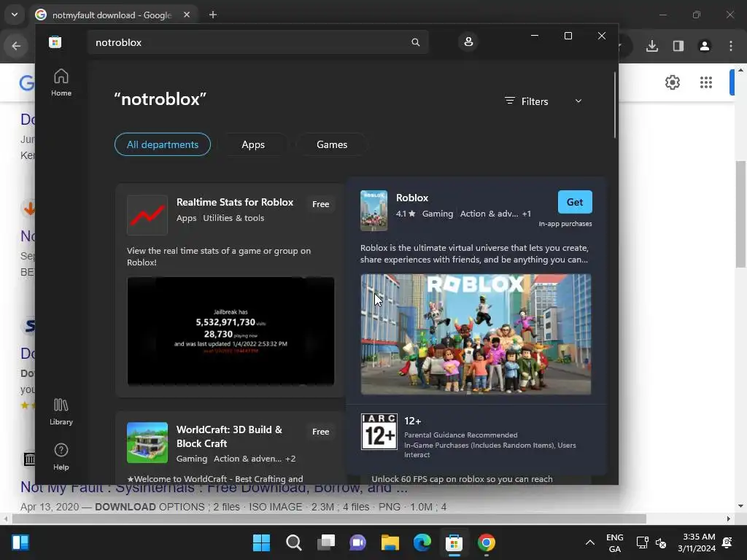Open Home in Microsoft Store sidebar
Screen dimensions: 747x560
tap(61, 82)
